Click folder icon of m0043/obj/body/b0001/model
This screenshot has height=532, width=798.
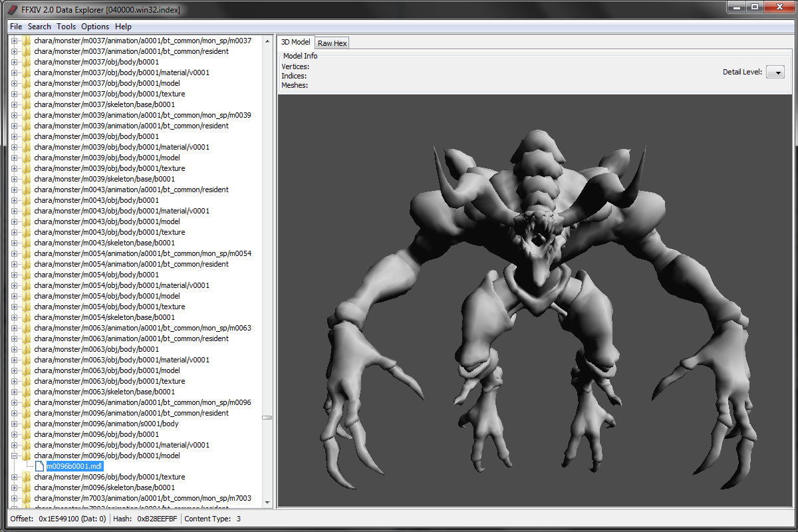click(x=27, y=221)
